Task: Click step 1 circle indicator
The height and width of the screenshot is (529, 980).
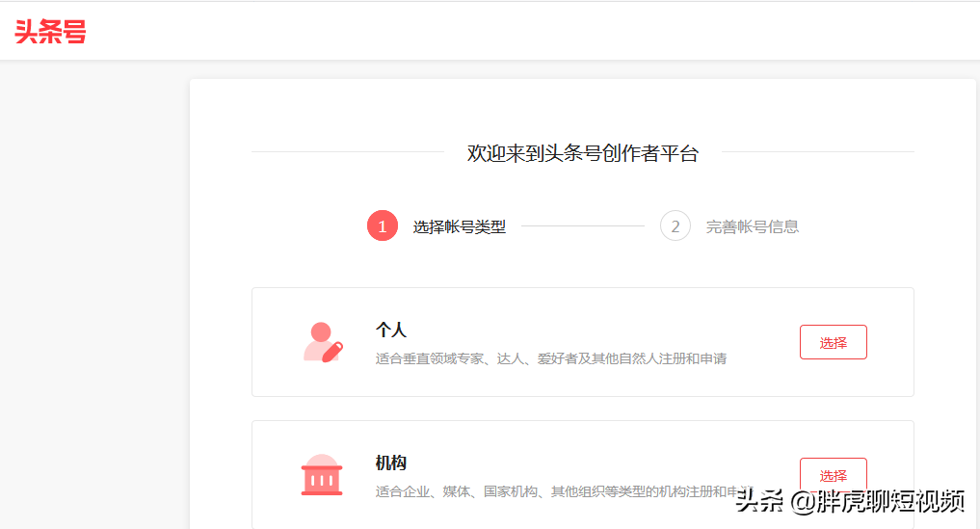Action: 383,225
